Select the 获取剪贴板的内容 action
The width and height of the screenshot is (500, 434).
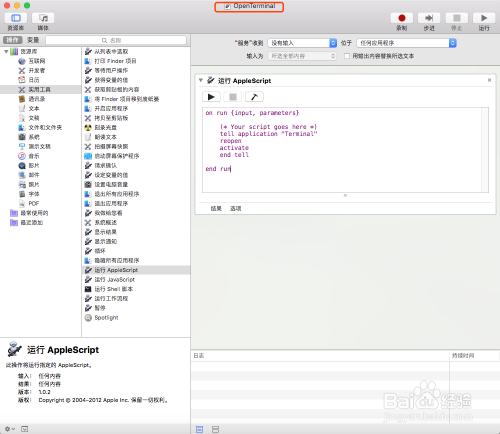pyautogui.click(x=117, y=89)
